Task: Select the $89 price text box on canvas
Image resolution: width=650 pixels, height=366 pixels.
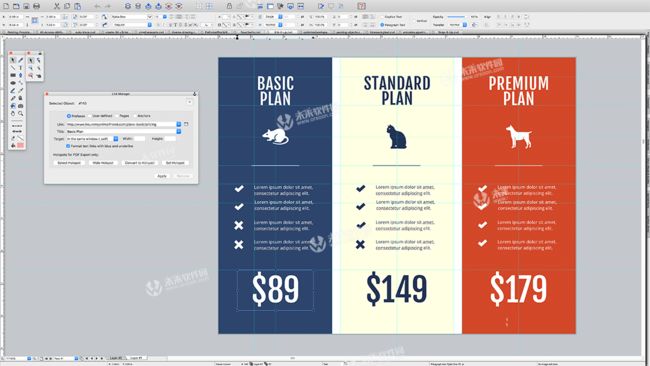Action: 275,289
